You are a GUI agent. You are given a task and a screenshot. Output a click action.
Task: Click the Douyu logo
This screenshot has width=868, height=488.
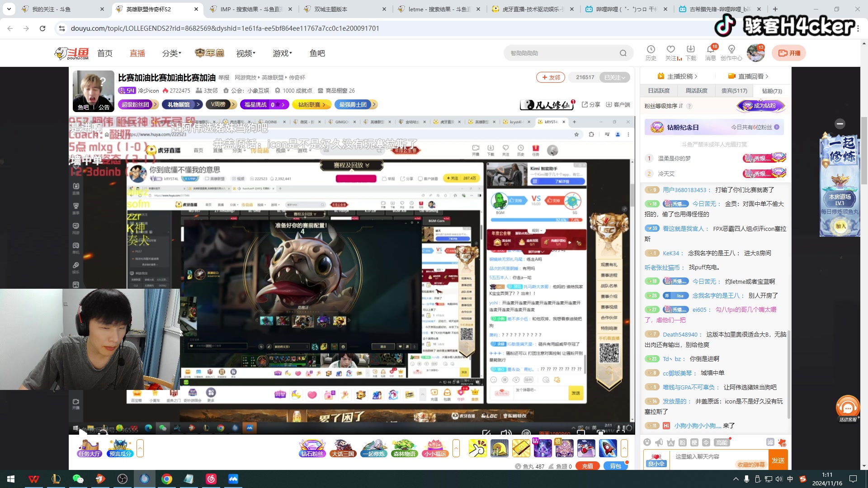coord(71,53)
